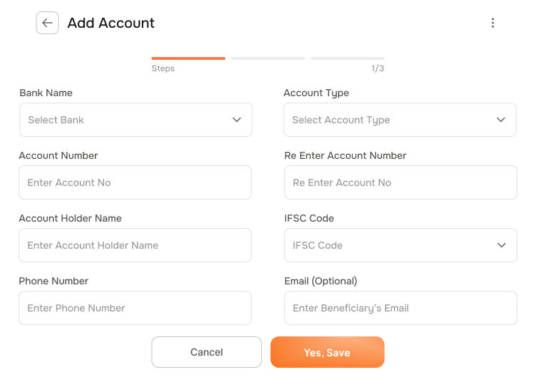Click the Add Account title text

111,23
